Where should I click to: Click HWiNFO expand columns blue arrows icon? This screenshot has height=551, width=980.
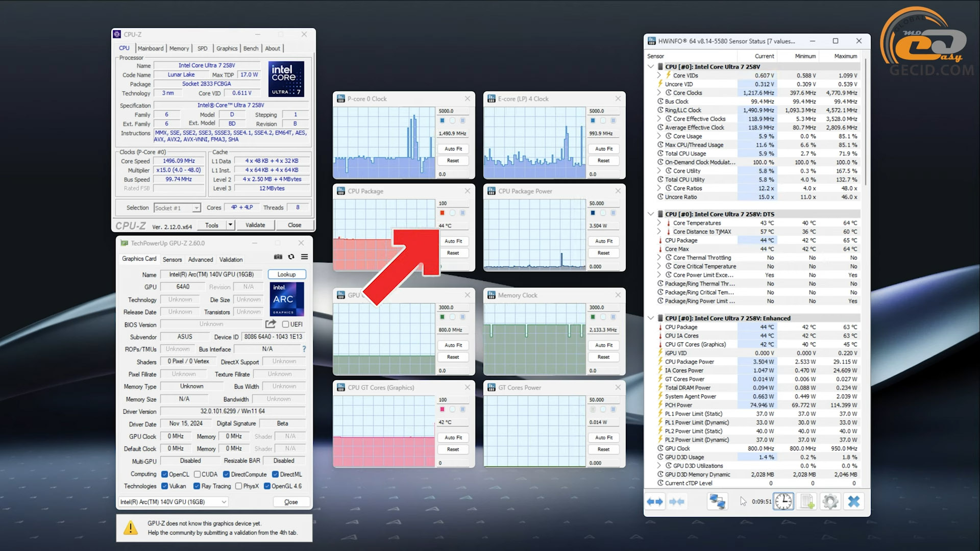click(654, 502)
